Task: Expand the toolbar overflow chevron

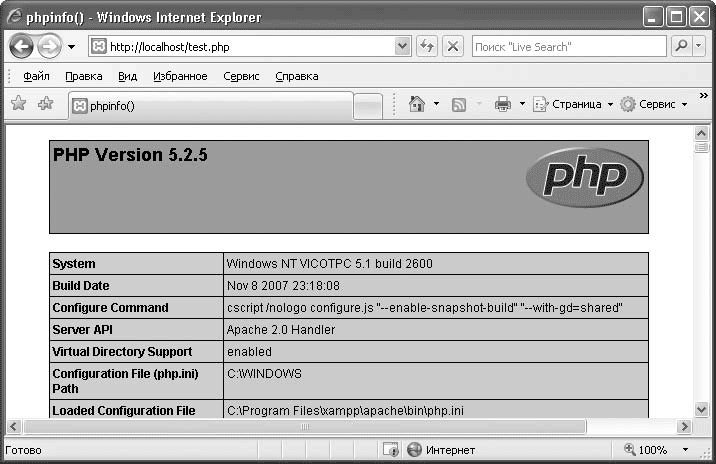Action: click(x=704, y=95)
